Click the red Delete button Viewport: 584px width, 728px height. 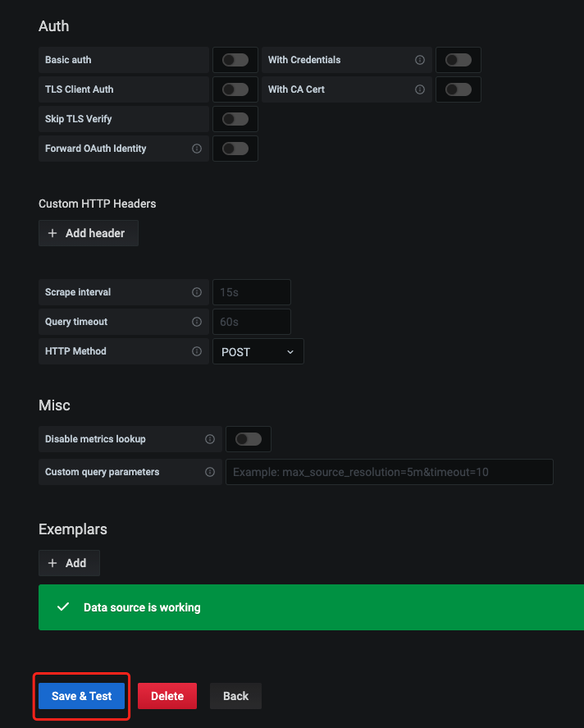(167, 696)
